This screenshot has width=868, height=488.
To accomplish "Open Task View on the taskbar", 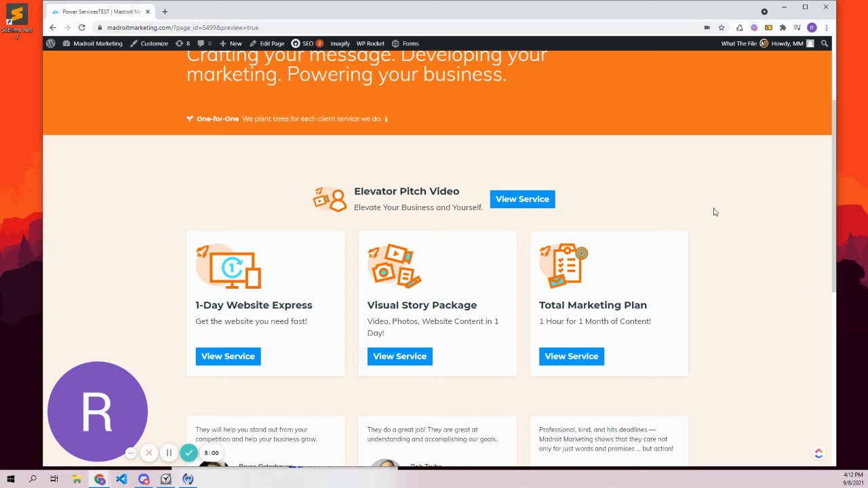I will pos(54,479).
